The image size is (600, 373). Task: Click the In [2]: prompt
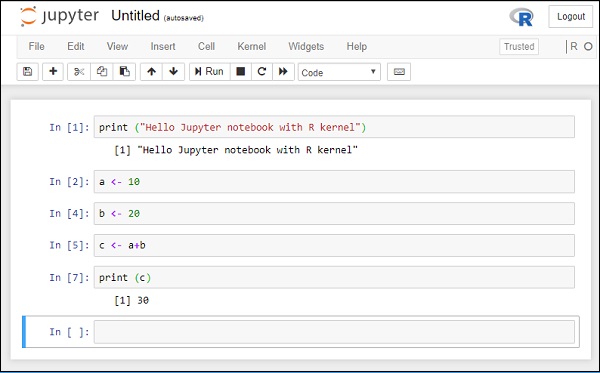coord(69,182)
